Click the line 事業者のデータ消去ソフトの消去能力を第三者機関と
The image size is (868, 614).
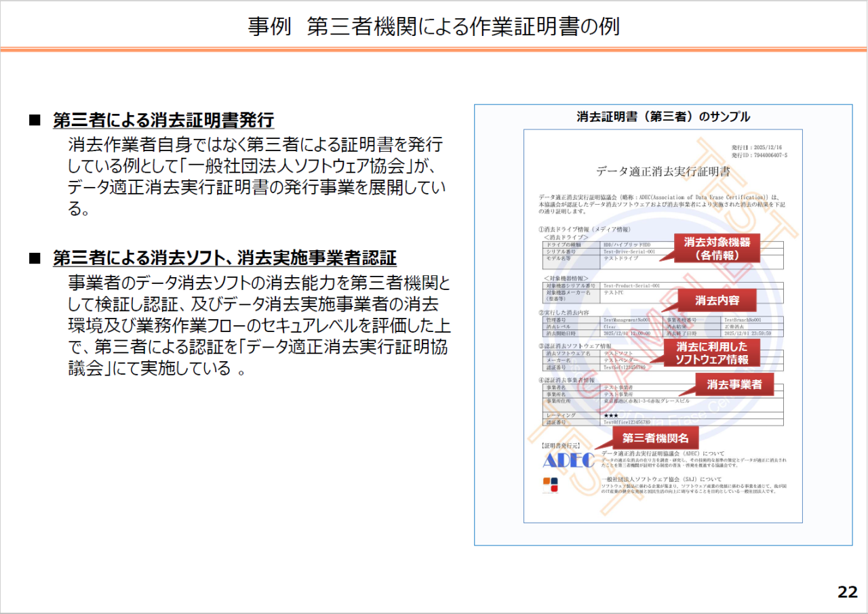(259, 282)
